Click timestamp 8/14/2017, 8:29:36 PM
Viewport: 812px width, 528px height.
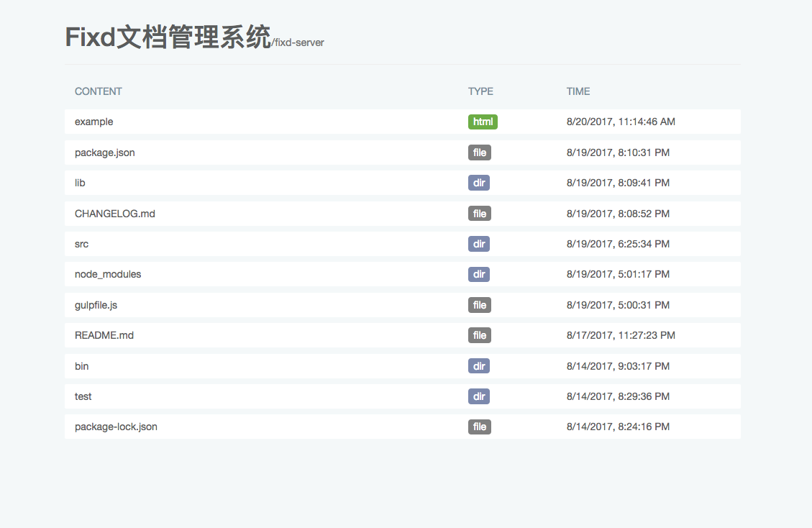click(x=618, y=396)
